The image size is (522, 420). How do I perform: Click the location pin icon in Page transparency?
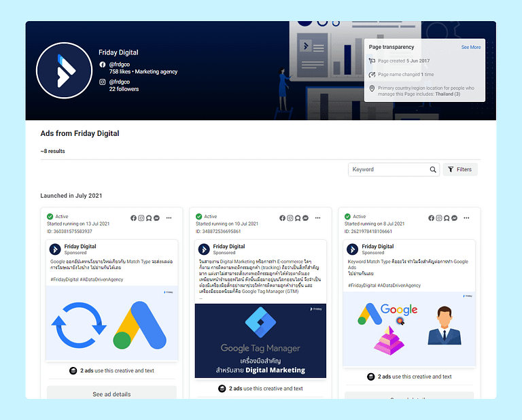[372, 88]
